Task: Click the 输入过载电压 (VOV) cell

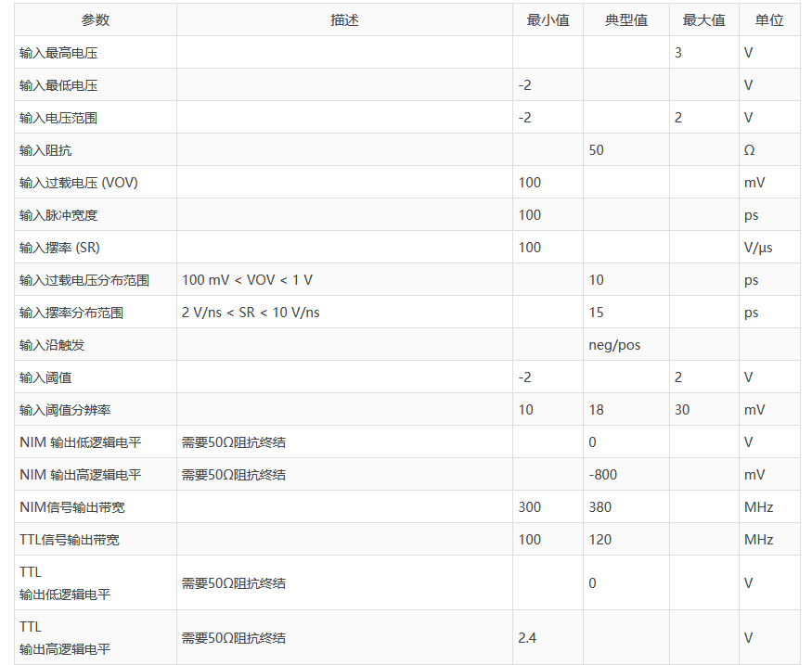Action: [78, 183]
